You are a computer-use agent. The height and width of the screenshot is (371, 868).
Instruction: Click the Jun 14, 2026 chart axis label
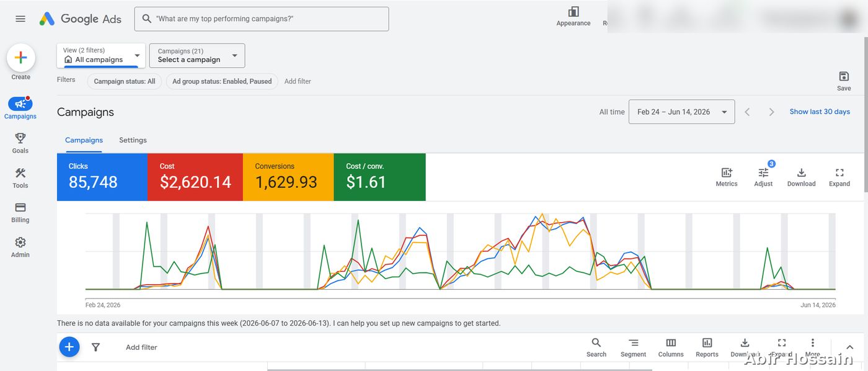pos(818,305)
